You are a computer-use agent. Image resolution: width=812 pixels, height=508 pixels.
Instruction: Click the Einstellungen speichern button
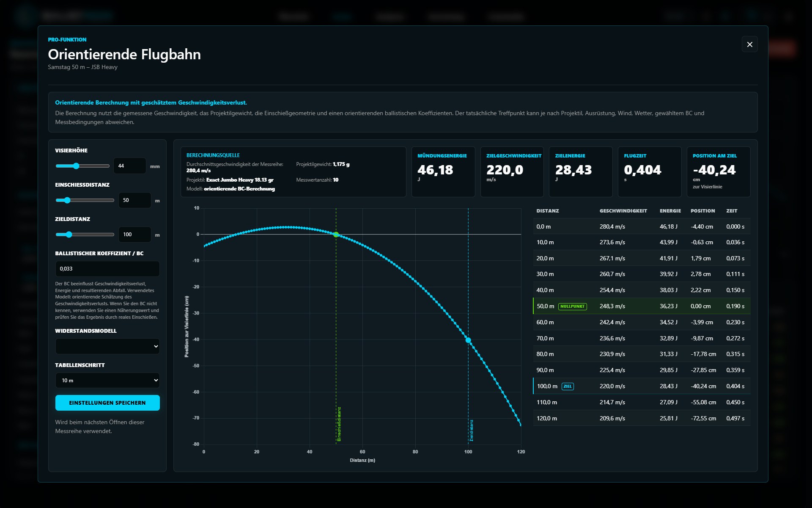coord(107,403)
